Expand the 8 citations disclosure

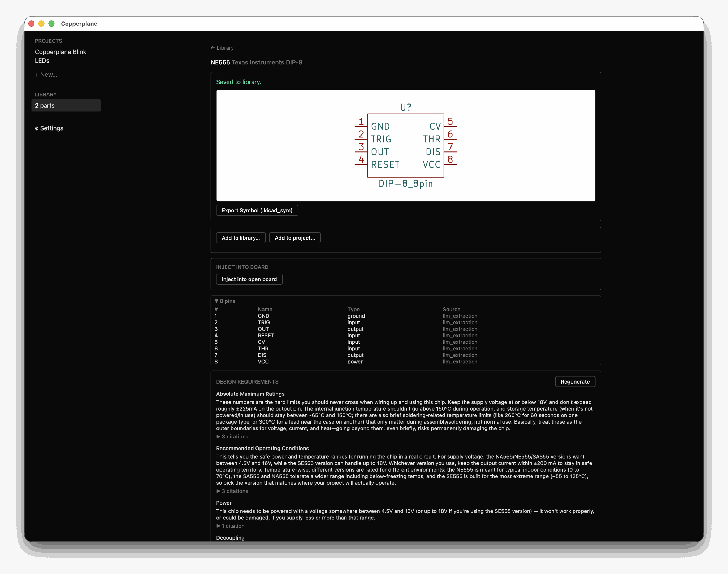(232, 437)
